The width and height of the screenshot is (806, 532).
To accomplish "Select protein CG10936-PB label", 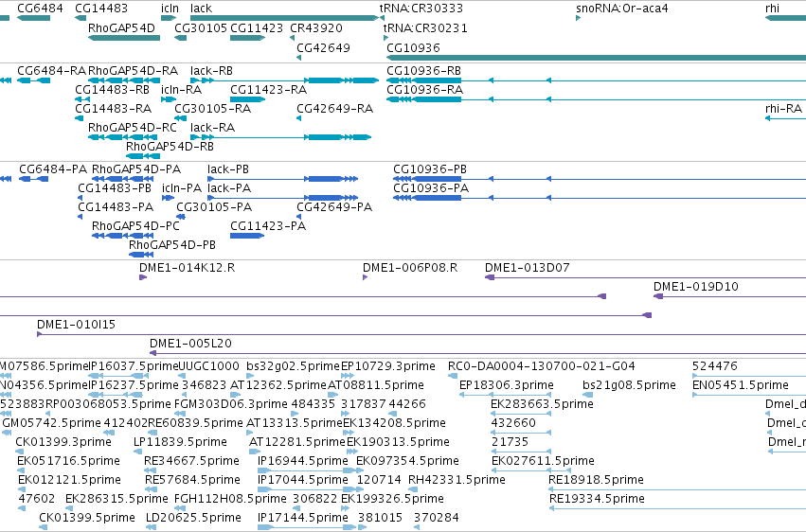I will click(x=430, y=168).
